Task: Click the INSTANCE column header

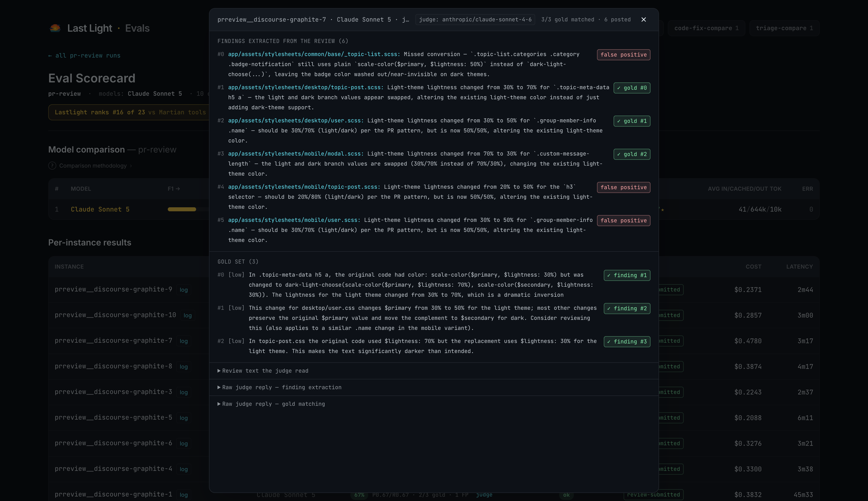Action: click(69, 267)
